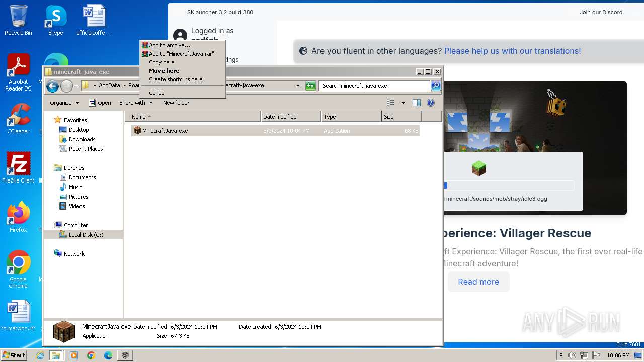Sort files by Name column header
Viewport: 644px width, 362px height.
(193, 117)
